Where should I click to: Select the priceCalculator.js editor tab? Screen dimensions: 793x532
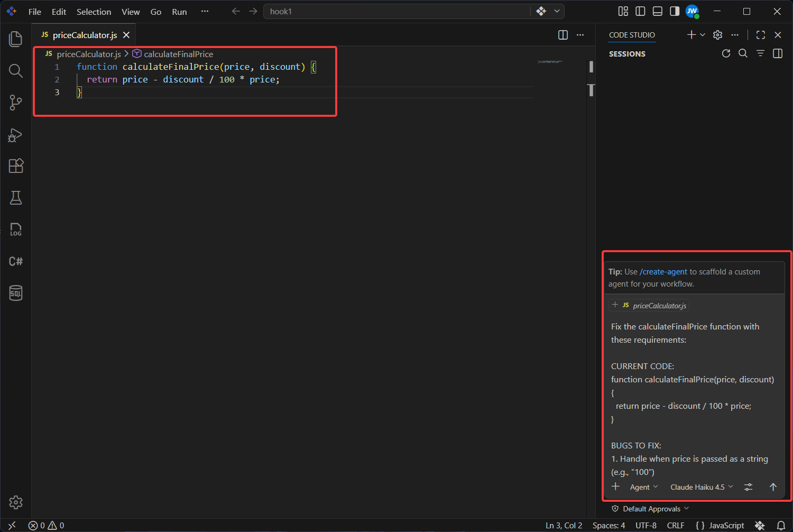pos(84,35)
